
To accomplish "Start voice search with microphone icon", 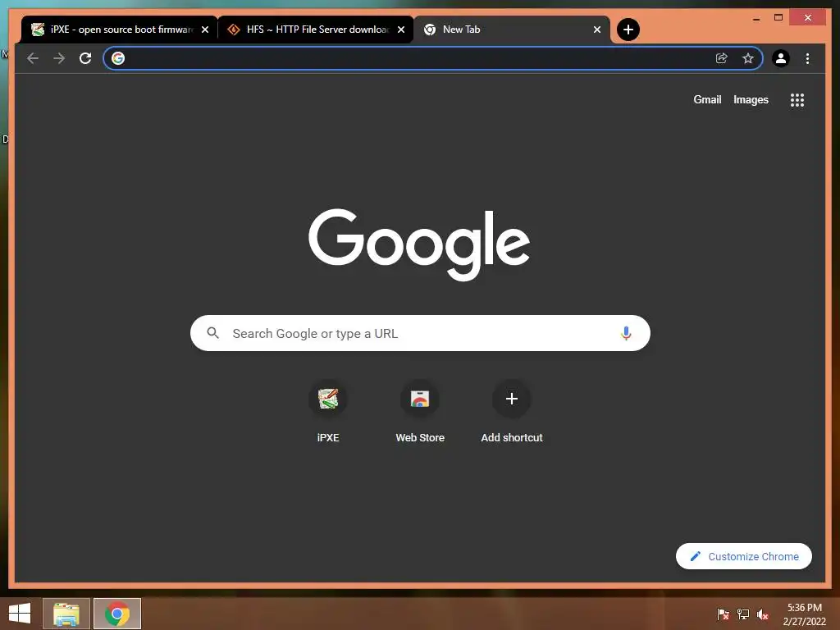I will coord(626,333).
